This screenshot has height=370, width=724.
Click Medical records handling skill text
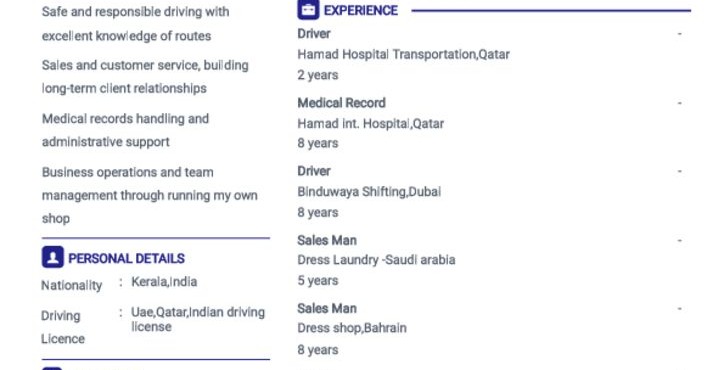(x=125, y=130)
